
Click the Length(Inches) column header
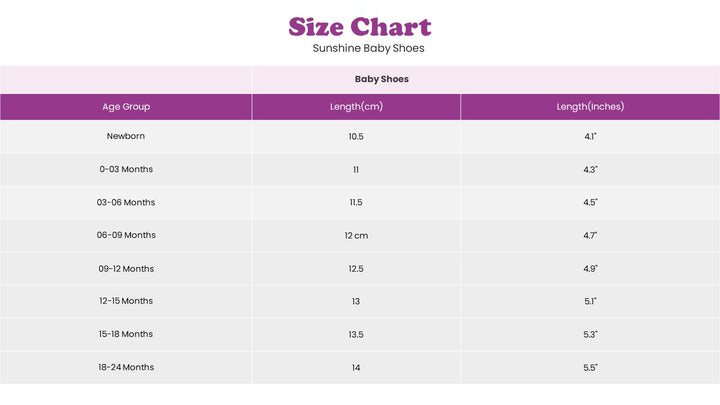coord(590,107)
